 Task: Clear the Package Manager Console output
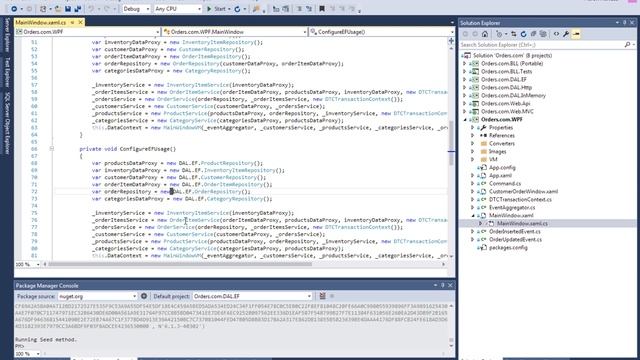[x=322, y=296]
